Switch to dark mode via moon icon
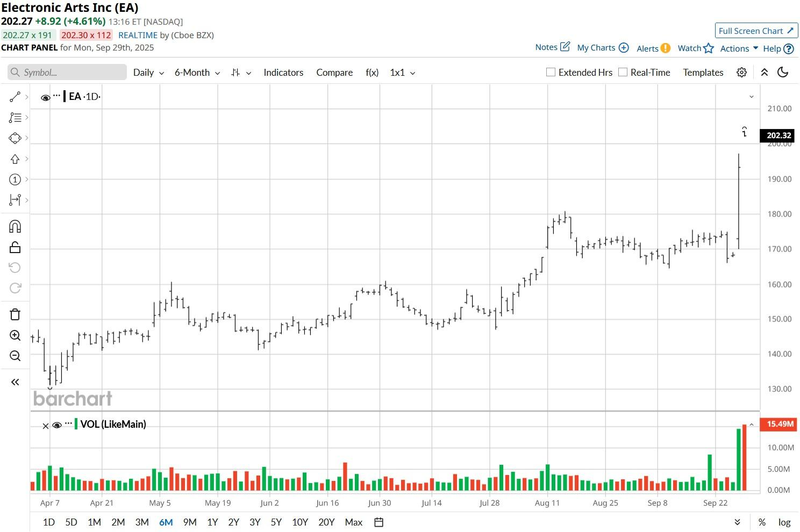Screen dimensions: 800x532 tap(783, 72)
